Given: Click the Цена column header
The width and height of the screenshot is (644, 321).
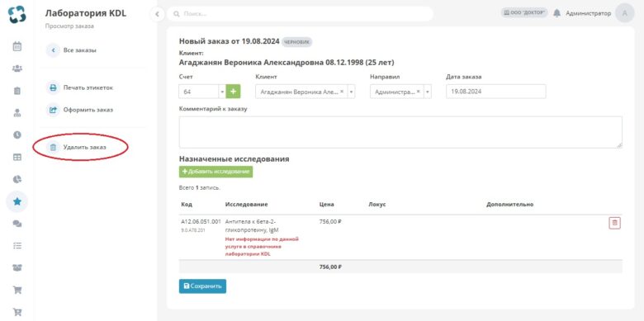Looking at the screenshot, I should 326,204.
